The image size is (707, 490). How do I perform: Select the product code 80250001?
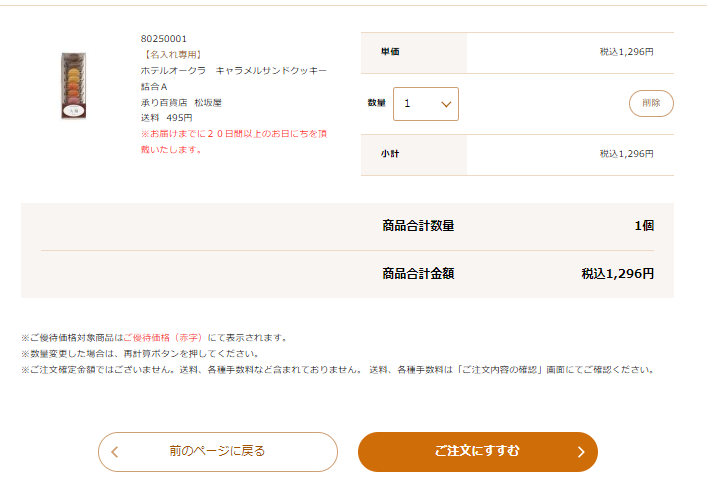point(164,39)
